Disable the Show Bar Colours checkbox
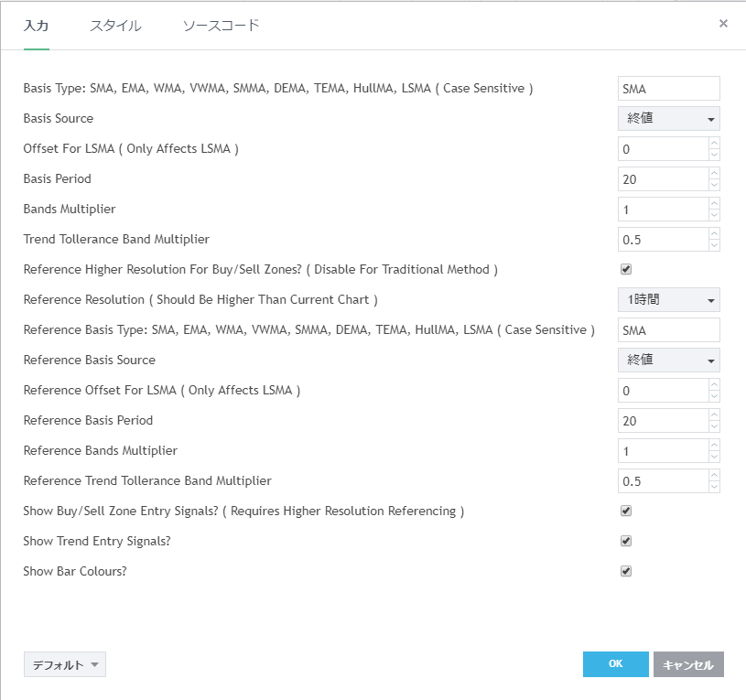746x700 pixels. pyautogui.click(x=626, y=571)
